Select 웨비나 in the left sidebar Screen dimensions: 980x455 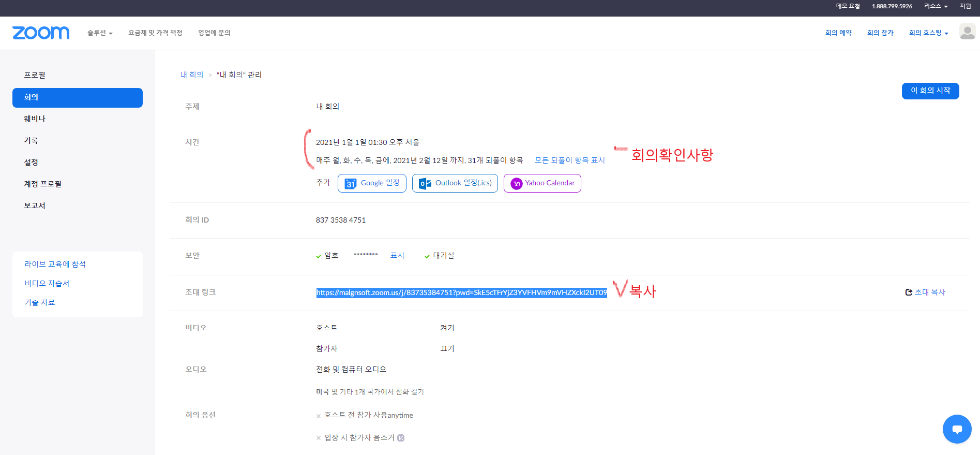[35, 119]
